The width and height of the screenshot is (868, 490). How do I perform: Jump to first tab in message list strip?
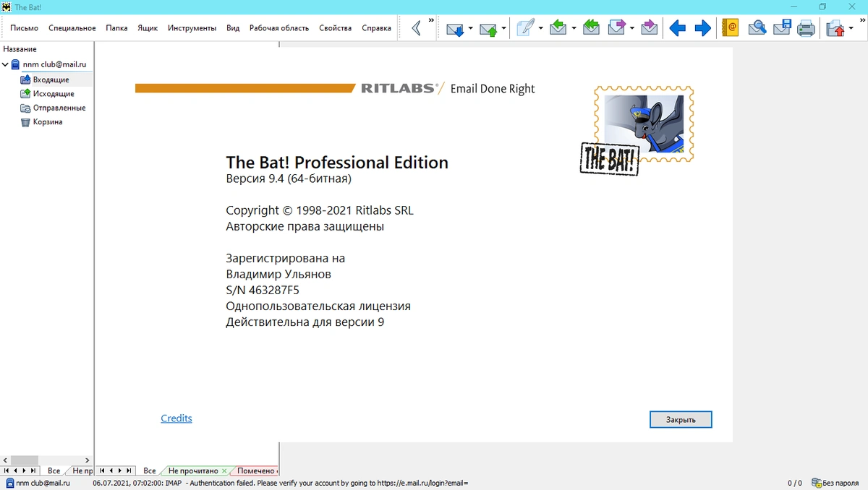point(101,470)
